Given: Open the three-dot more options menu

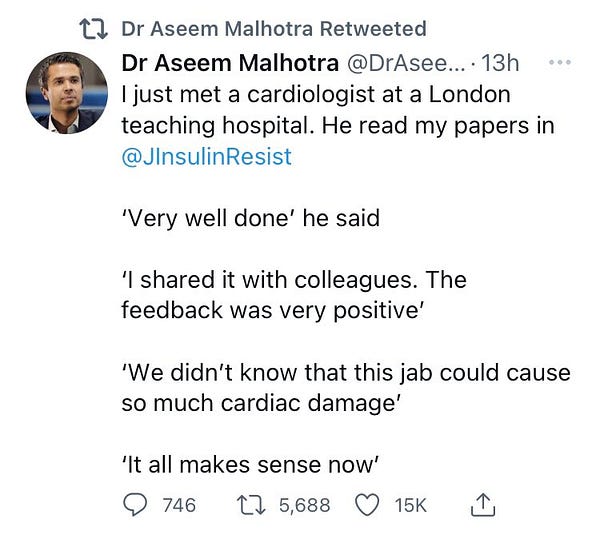Looking at the screenshot, I should [x=560, y=62].
